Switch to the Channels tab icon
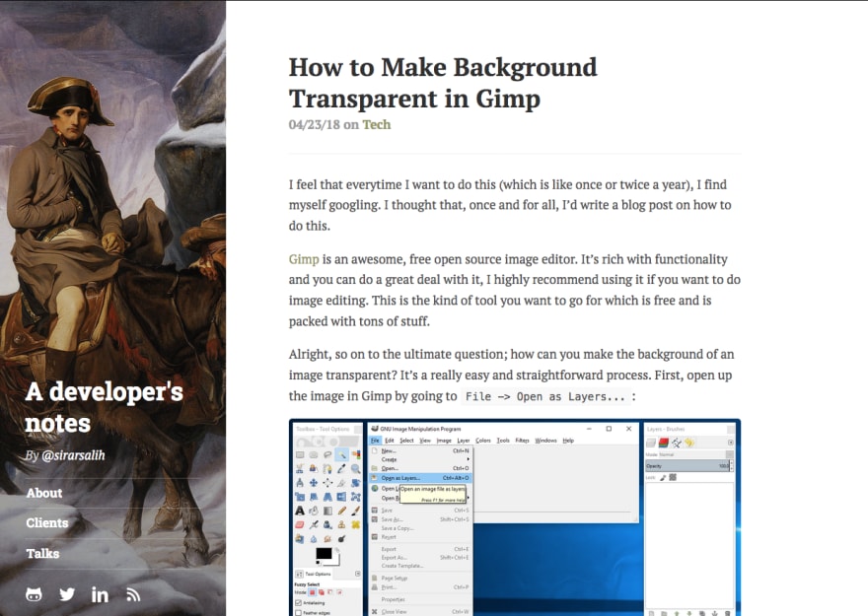This screenshot has width=868, height=616. click(x=664, y=443)
